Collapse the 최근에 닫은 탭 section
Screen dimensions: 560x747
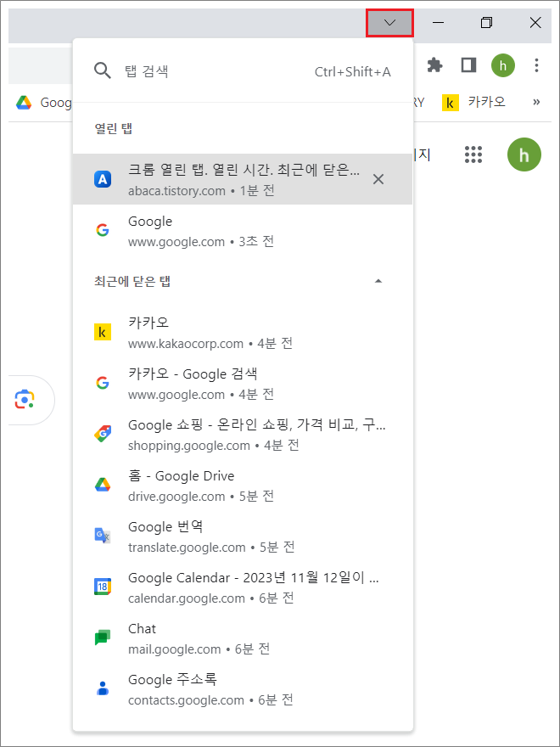coord(378,281)
